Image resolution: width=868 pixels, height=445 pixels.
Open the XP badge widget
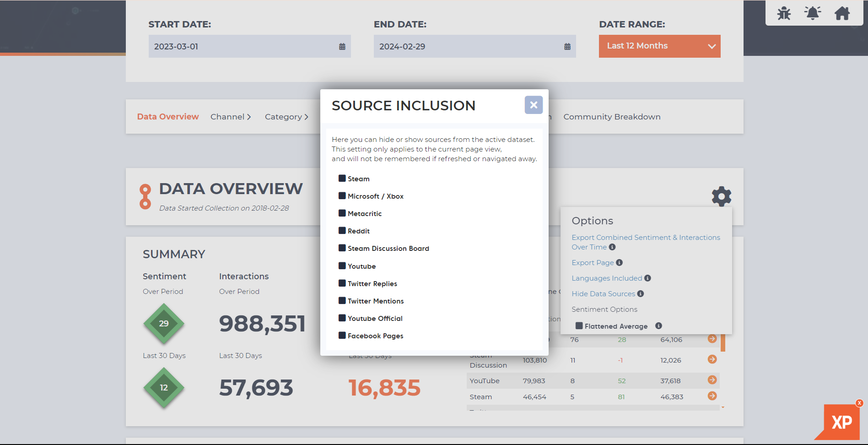point(841,422)
